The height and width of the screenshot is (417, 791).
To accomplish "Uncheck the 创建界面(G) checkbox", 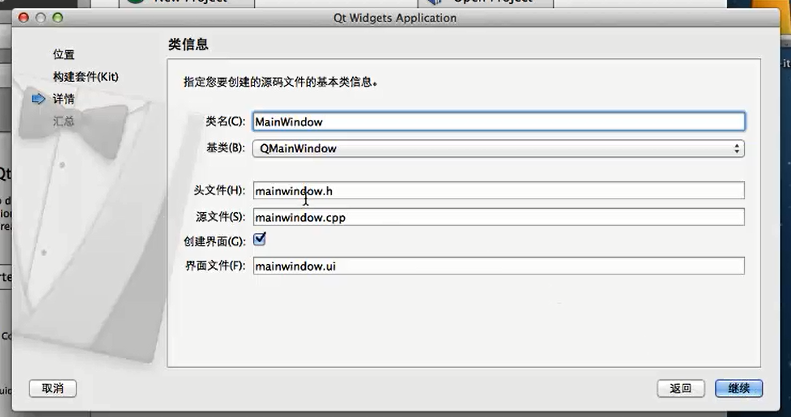I will click(x=259, y=239).
